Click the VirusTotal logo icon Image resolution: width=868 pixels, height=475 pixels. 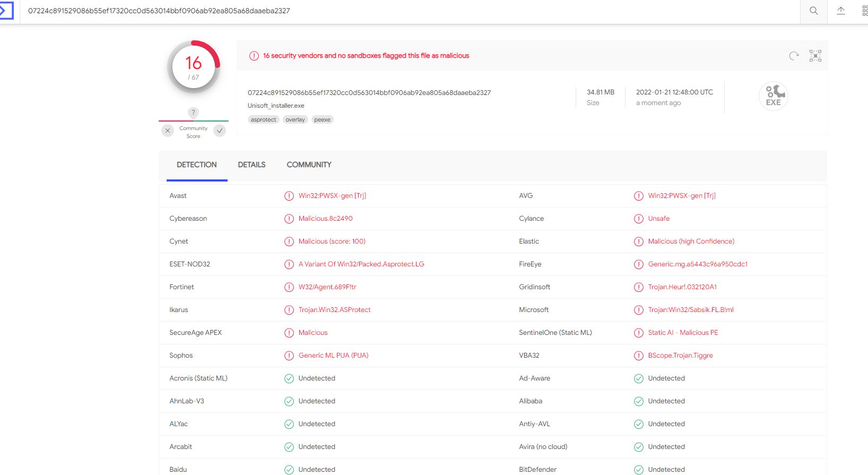(x=6, y=11)
